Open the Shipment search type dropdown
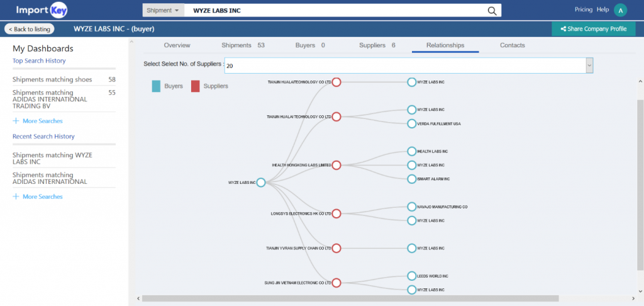This screenshot has height=306, width=644. click(x=163, y=11)
